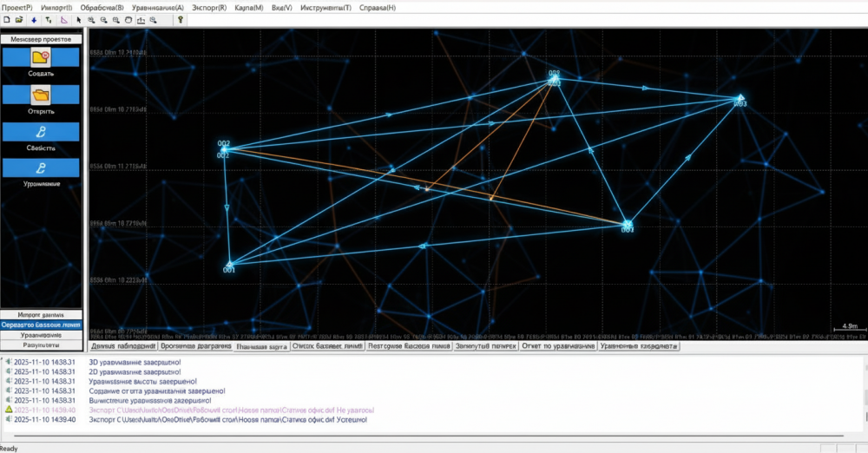Click the Создать folder icon in sidebar
The height and width of the screenshot is (453, 868).
click(41, 57)
